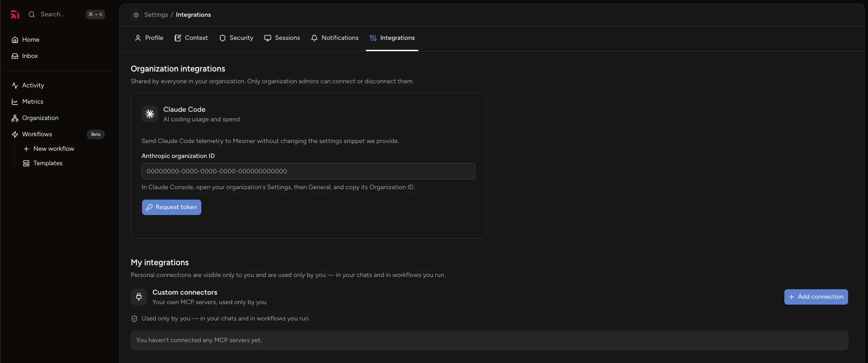Viewport: 868px width, 363px height.
Task: Click 'Organization integrations' heading
Action: coord(178,69)
